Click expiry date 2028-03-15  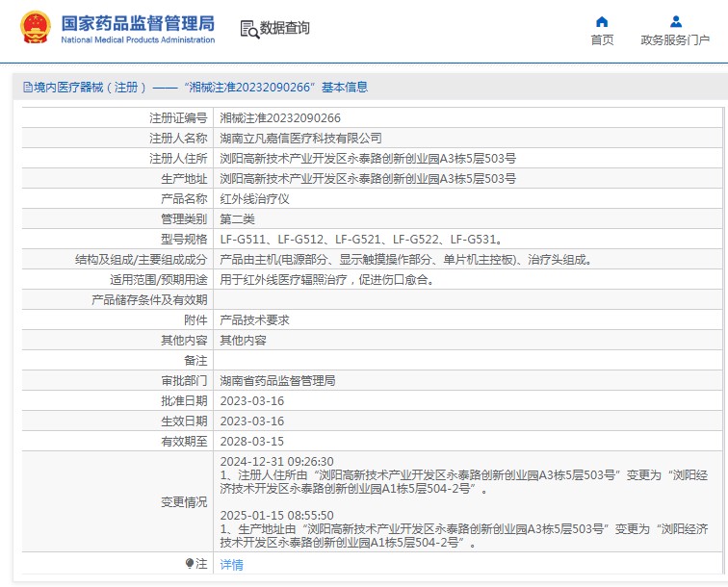pos(251,442)
